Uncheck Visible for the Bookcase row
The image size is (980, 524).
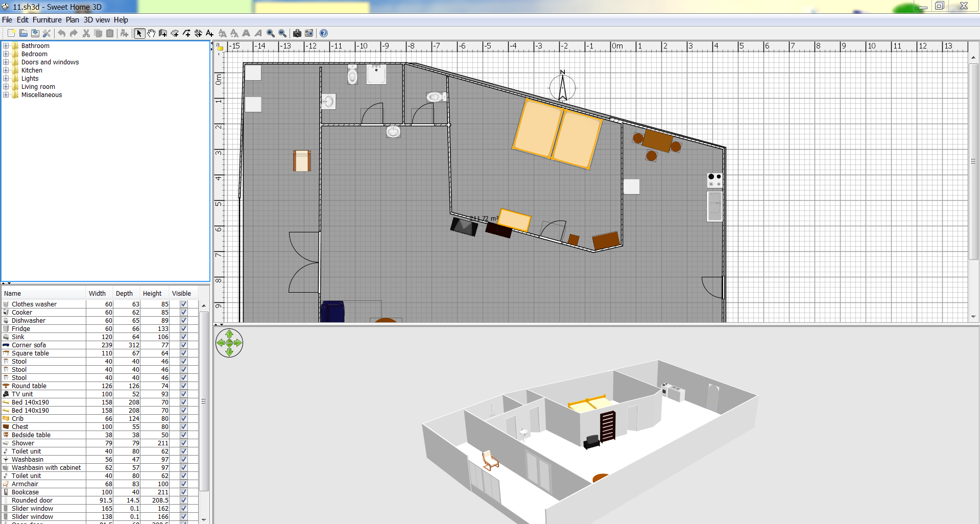tap(184, 492)
